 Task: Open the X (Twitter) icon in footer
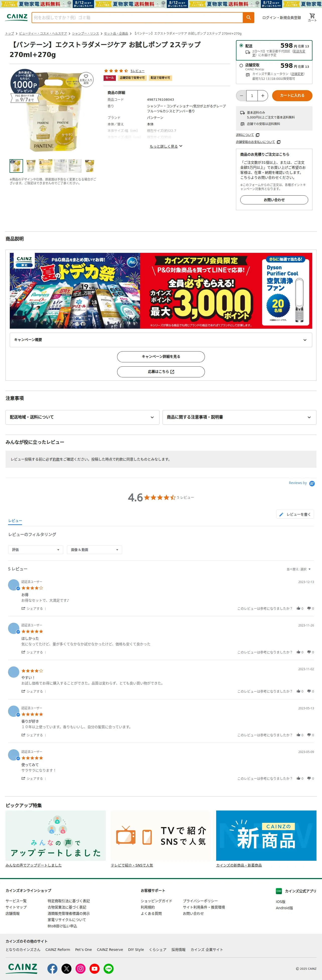pos(66,968)
